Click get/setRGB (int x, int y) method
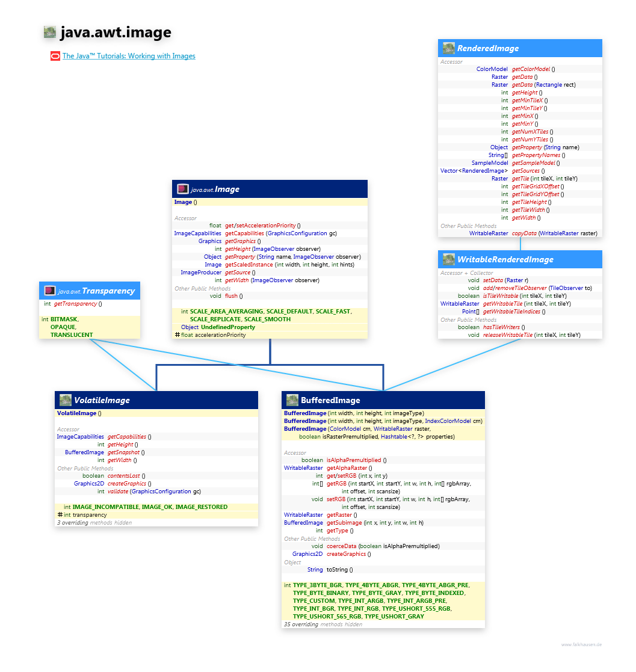636x672 pixels. [x=357, y=476]
